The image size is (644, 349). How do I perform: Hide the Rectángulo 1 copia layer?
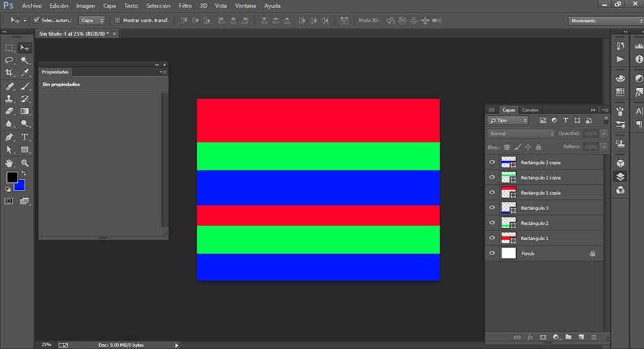point(492,193)
